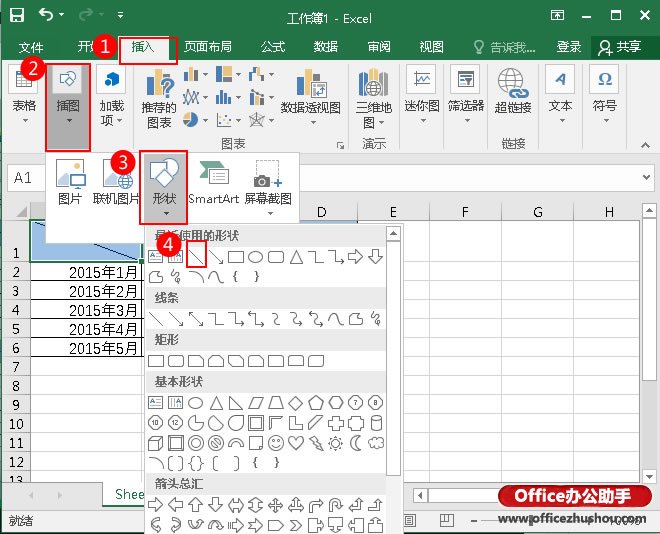Click the Ribbon Display Options button
The width and height of the screenshot is (660, 534).
coord(557,16)
